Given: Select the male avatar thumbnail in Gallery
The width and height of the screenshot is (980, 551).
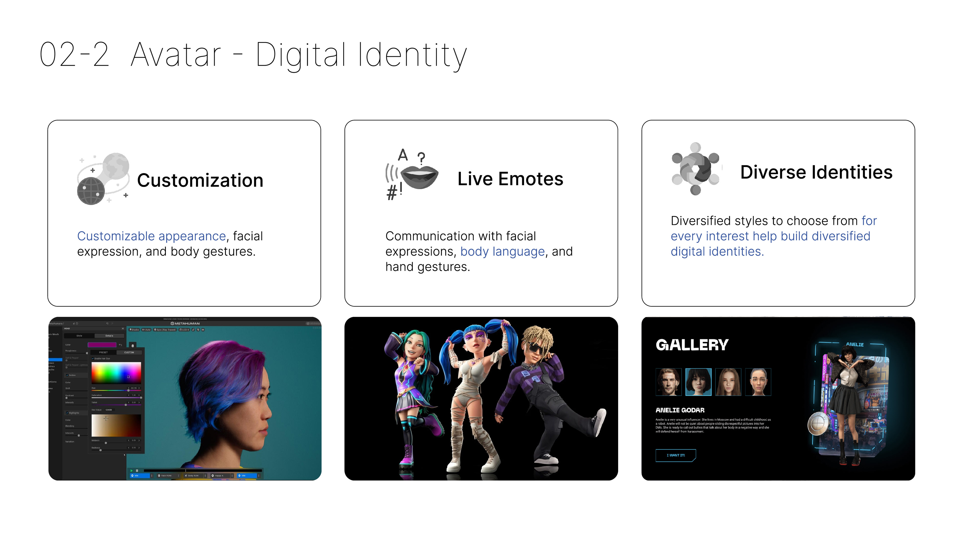Looking at the screenshot, I should (668, 382).
